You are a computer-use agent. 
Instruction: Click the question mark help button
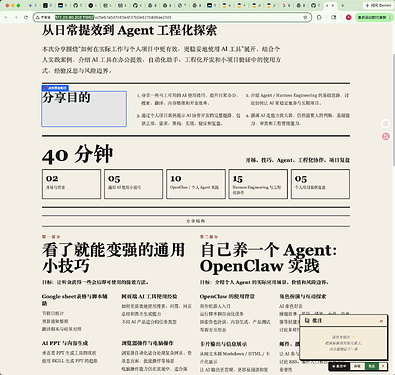[383, 366]
